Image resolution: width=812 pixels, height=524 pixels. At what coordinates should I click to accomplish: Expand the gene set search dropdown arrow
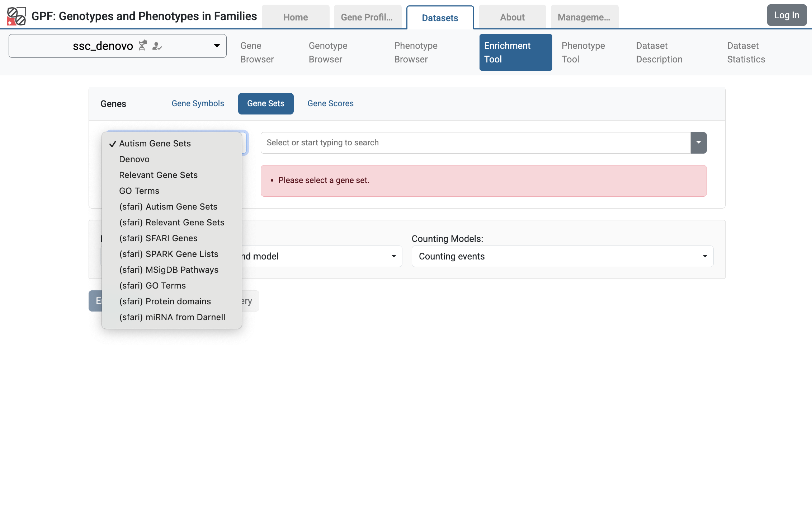[698, 142]
